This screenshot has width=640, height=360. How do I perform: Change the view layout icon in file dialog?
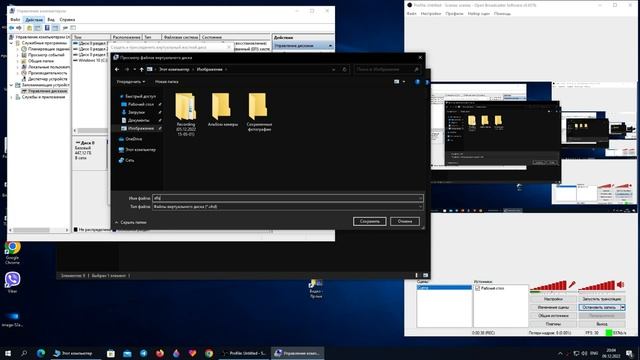[x=396, y=82]
